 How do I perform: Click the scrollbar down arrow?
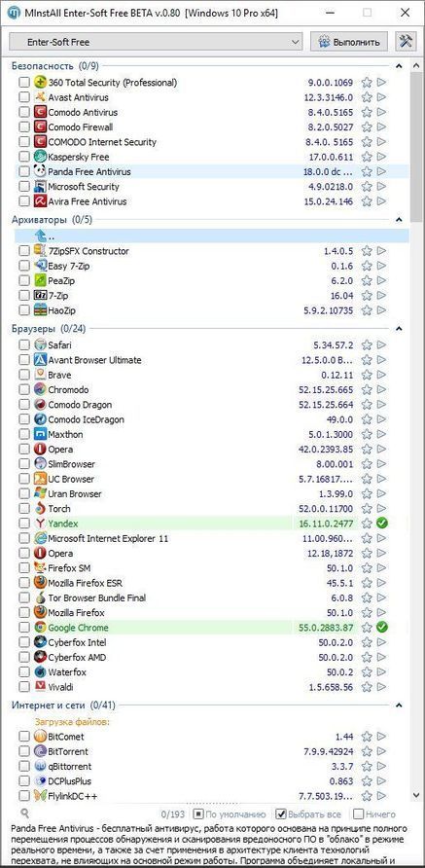point(415,795)
